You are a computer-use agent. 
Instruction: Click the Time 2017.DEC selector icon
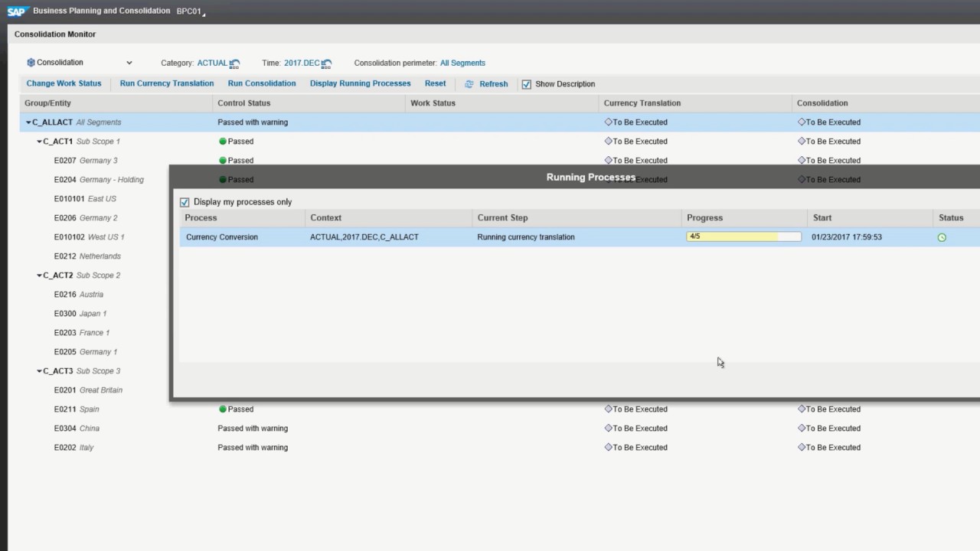coord(327,64)
